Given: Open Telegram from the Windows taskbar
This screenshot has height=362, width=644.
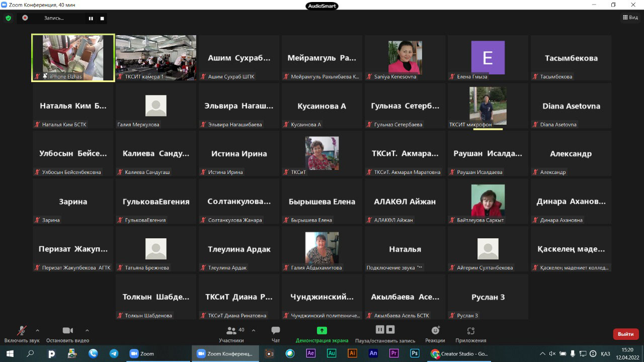Looking at the screenshot, I should click(114, 353).
